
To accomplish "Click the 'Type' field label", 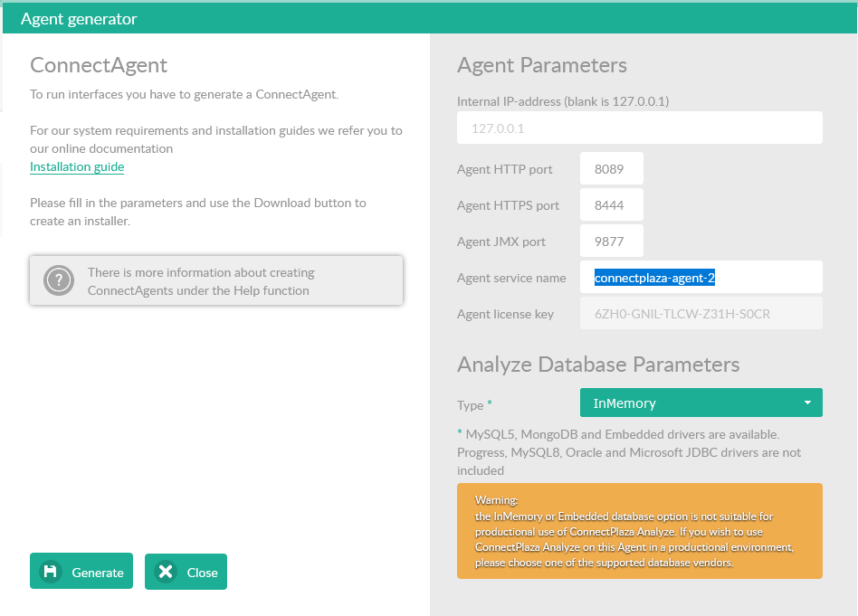I will coord(470,405).
